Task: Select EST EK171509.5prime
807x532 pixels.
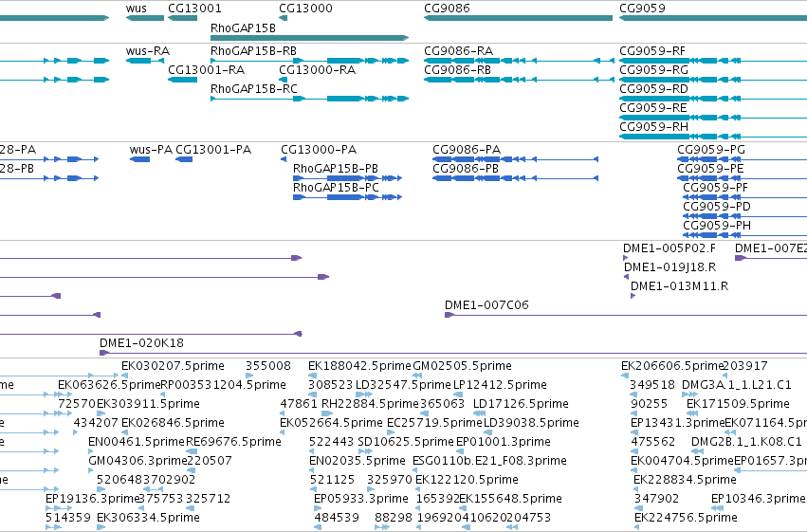Action: point(738,404)
